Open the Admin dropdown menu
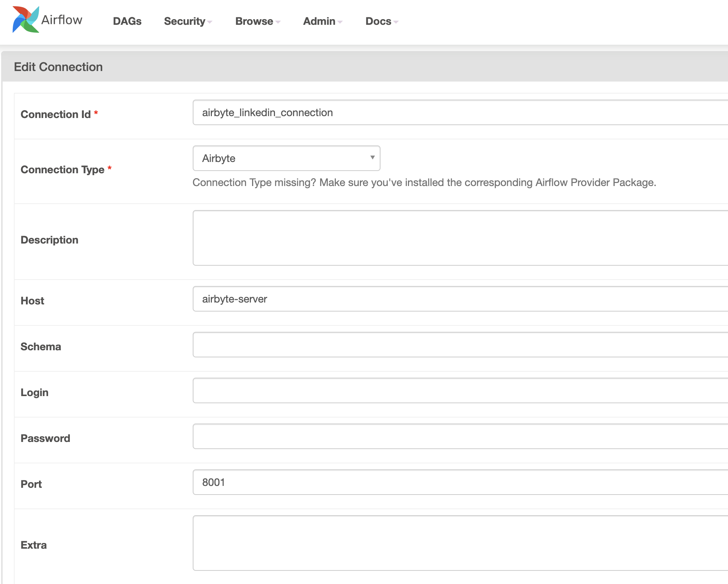The image size is (728, 584). (x=322, y=21)
